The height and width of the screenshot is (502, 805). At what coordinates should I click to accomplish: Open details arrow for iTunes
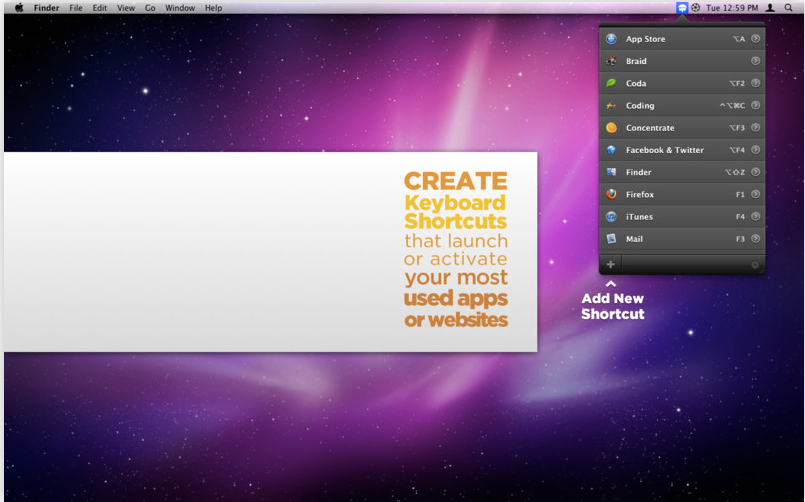point(755,216)
